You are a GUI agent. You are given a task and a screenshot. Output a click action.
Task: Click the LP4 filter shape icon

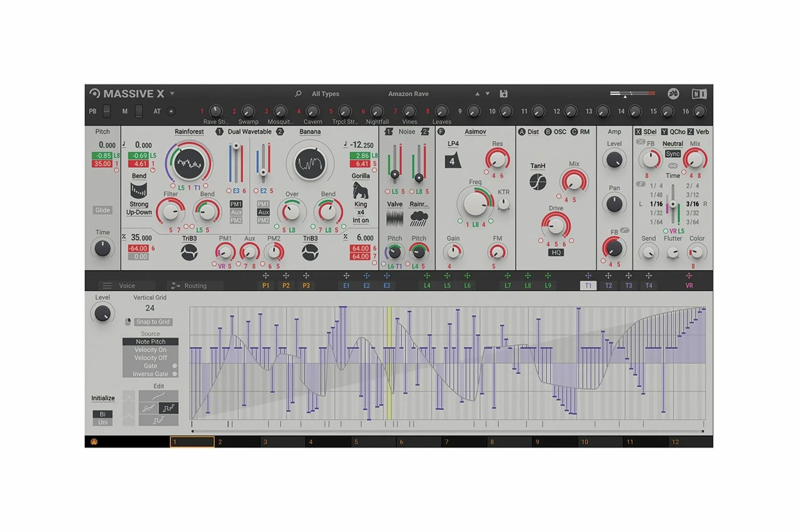[x=452, y=161]
